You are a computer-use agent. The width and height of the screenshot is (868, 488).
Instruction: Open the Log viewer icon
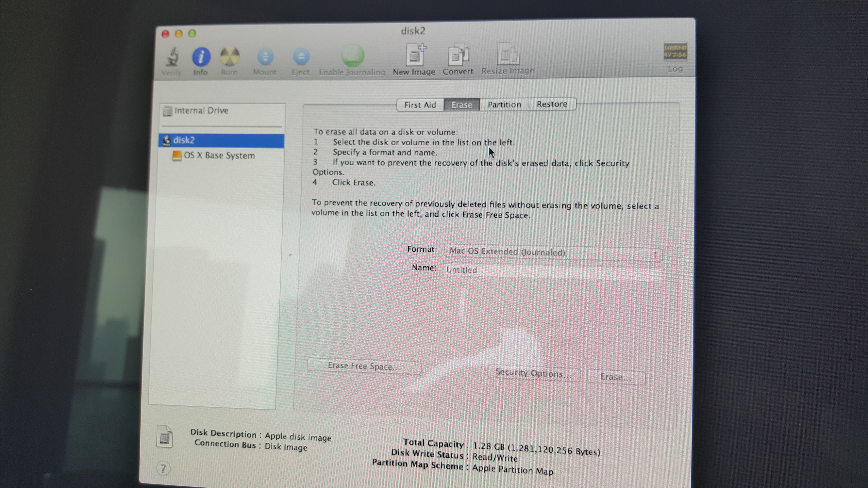point(675,52)
